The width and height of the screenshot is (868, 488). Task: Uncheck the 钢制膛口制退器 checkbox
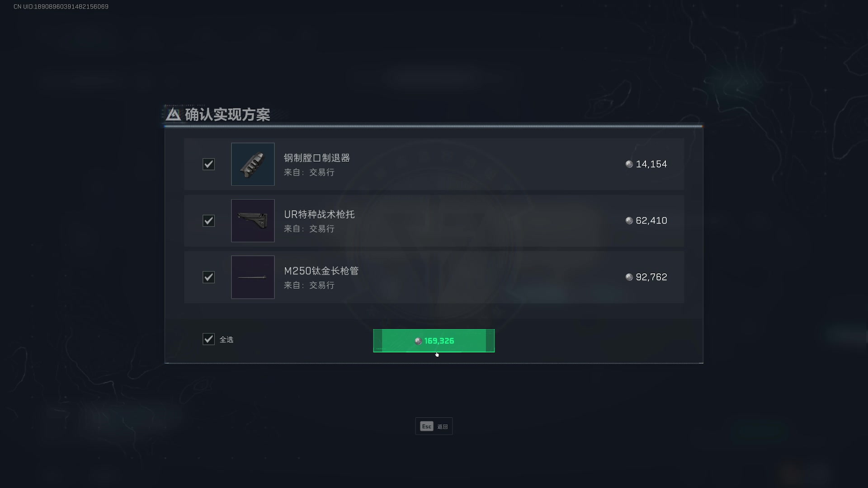(208, 164)
